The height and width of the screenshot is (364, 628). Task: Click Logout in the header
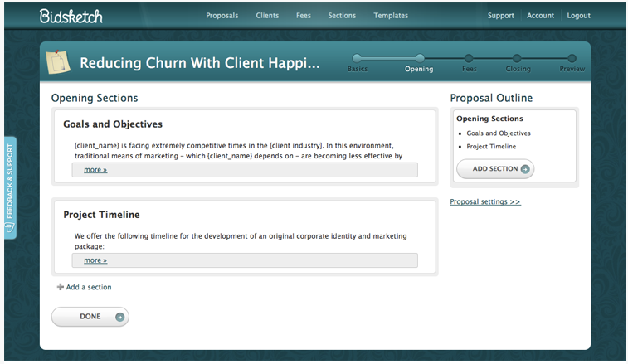tap(578, 15)
